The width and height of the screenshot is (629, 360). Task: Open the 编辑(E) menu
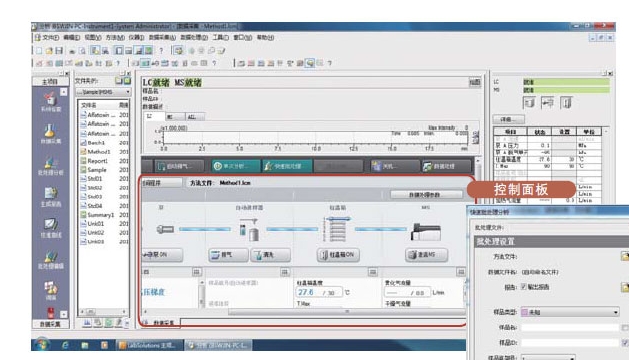pyautogui.click(x=71, y=37)
